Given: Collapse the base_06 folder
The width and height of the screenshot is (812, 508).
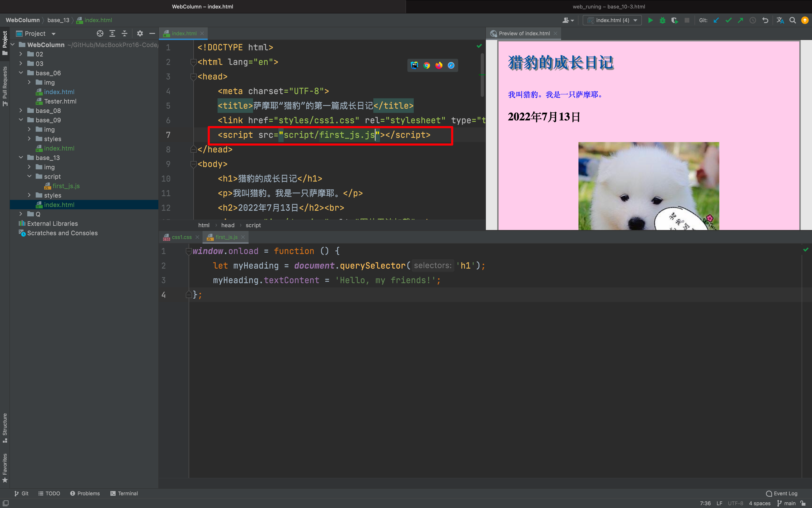Looking at the screenshot, I should (x=21, y=73).
